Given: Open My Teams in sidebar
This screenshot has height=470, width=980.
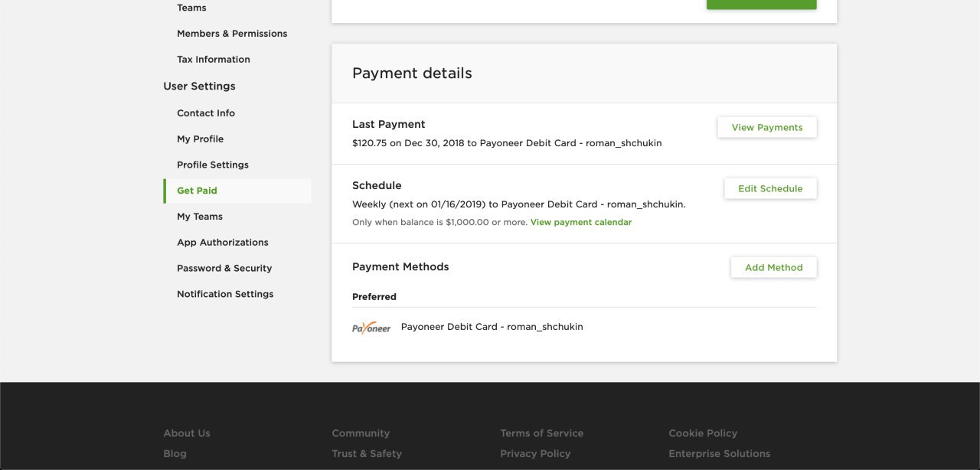Looking at the screenshot, I should (200, 217).
